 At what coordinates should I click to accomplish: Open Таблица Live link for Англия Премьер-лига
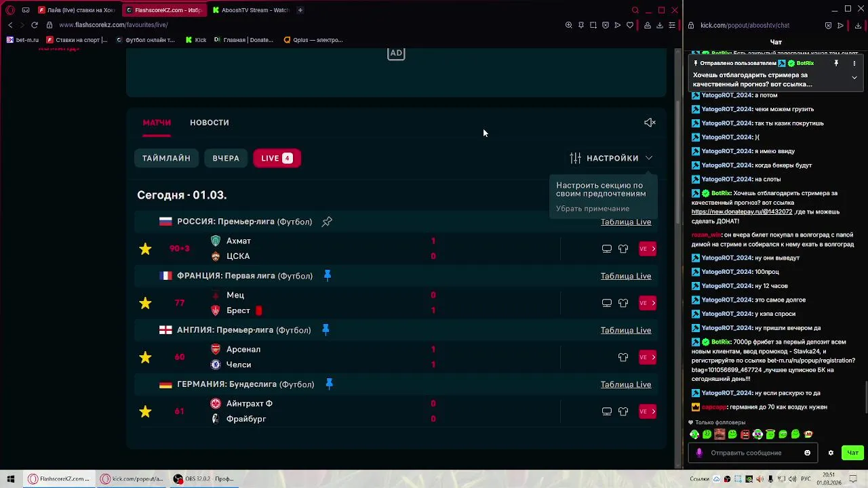[x=626, y=330]
